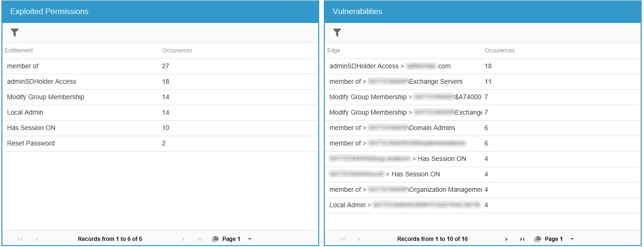Viewport: 644px width, 247px height.
Task: Click the Vulnerabilities panel title
Action: (357, 12)
